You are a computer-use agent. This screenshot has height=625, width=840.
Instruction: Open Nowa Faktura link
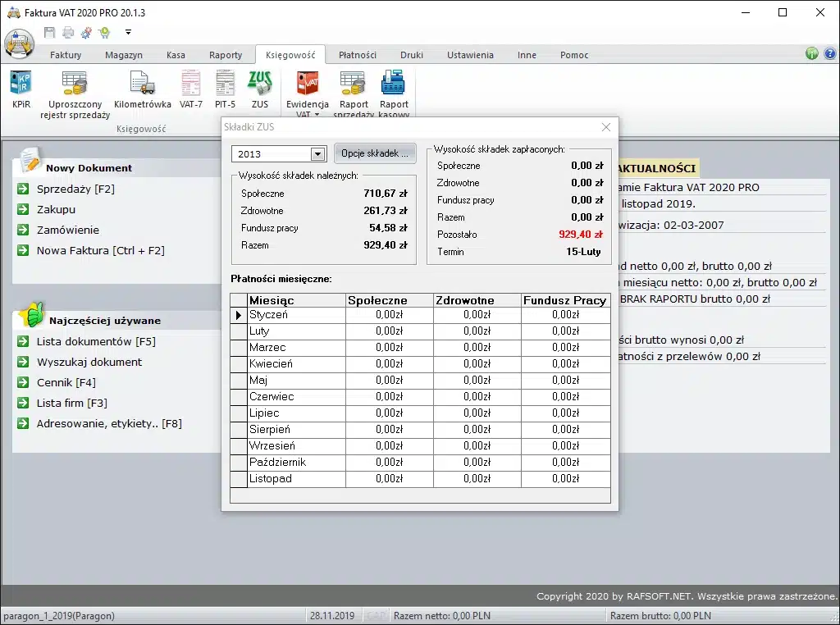point(100,250)
